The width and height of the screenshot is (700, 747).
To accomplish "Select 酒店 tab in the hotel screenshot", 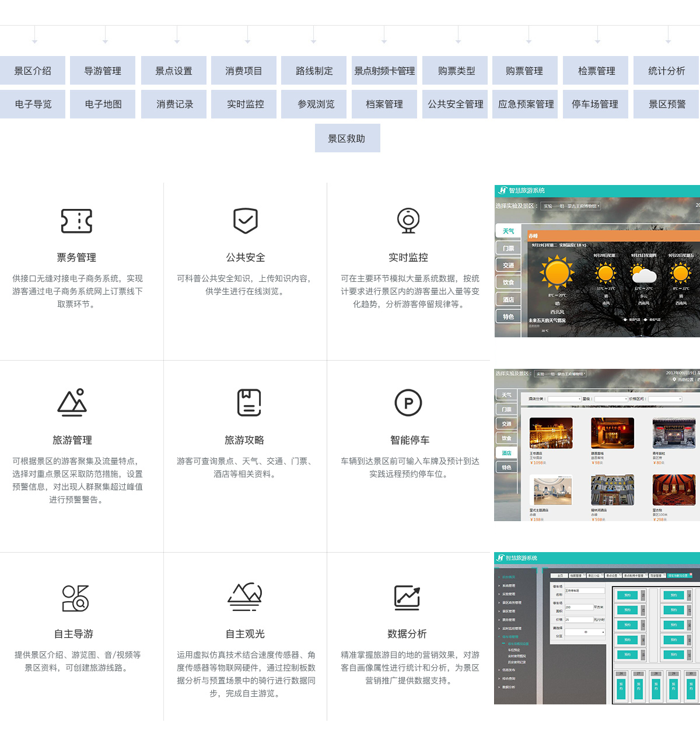I will [506, 453].
